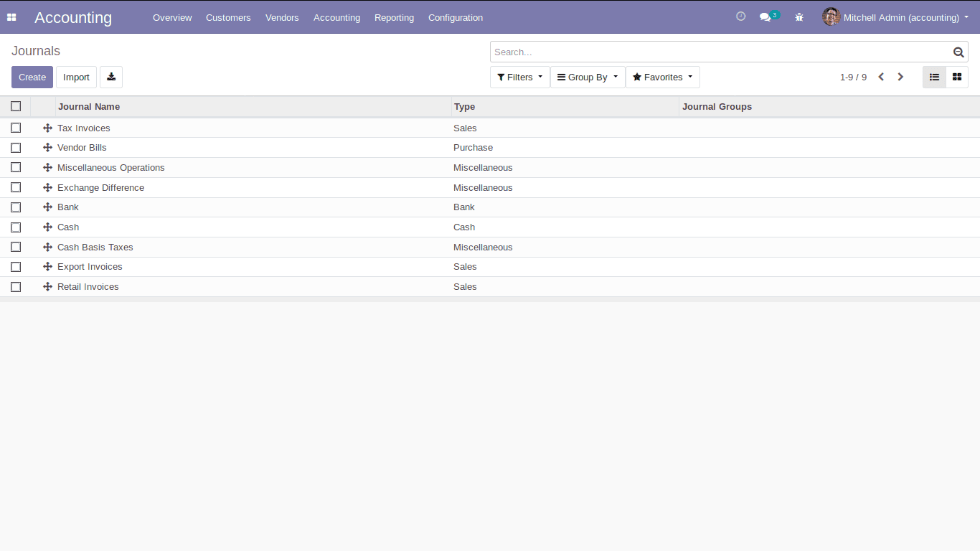Check the Miscellaneous Operations row checkbox
Image resolution: width=980 pixels, height=551 pixels.
(16, 167)
